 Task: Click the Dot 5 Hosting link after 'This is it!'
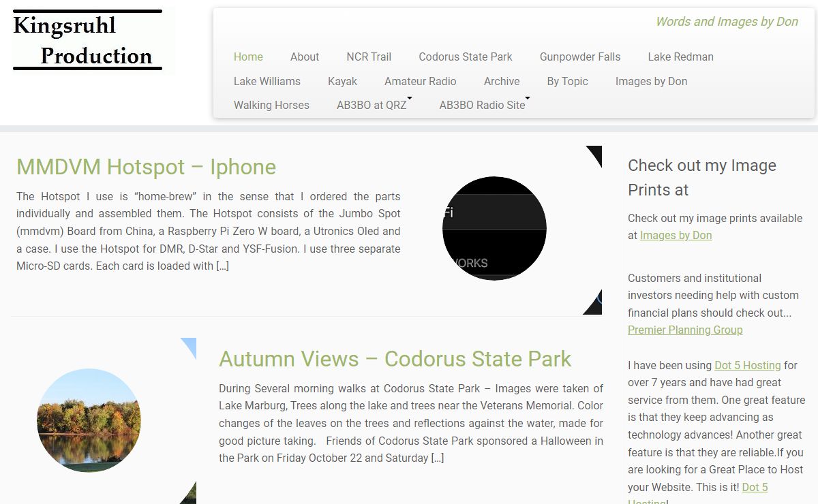pyautogui.click(x=755, y=487)
